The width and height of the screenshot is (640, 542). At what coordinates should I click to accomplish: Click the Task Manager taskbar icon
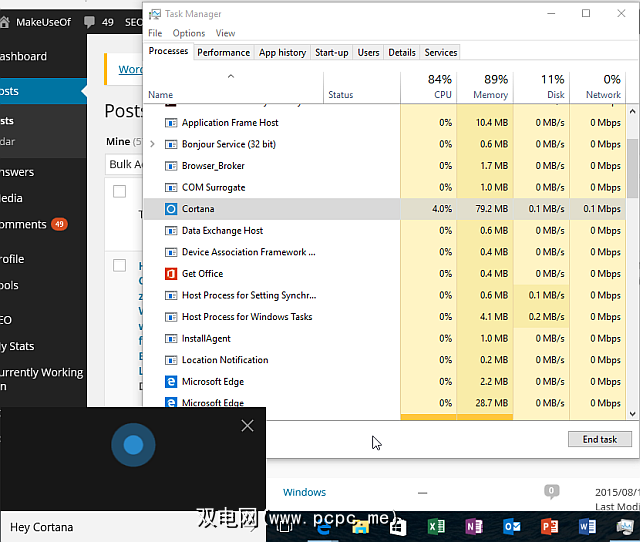[x=624, y=526]
